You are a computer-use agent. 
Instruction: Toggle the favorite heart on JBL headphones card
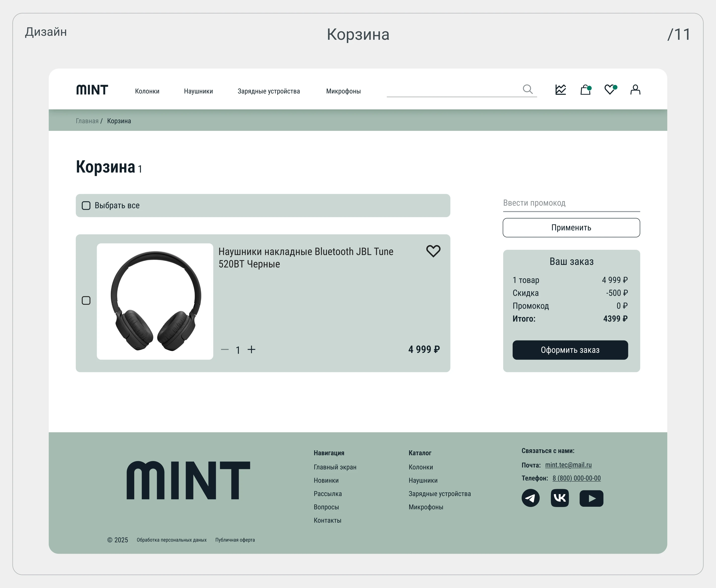click(x=433, y=251)
